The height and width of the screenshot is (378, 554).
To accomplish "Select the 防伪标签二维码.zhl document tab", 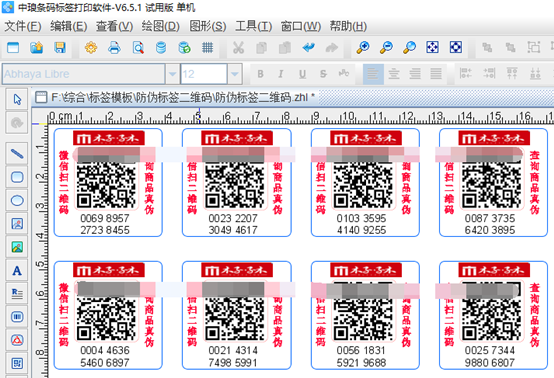I will coord(176,97).
